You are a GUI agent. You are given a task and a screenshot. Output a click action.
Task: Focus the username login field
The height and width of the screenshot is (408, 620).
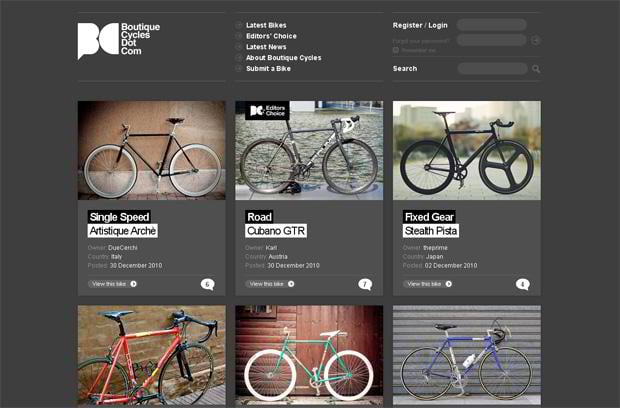point(491,25)
